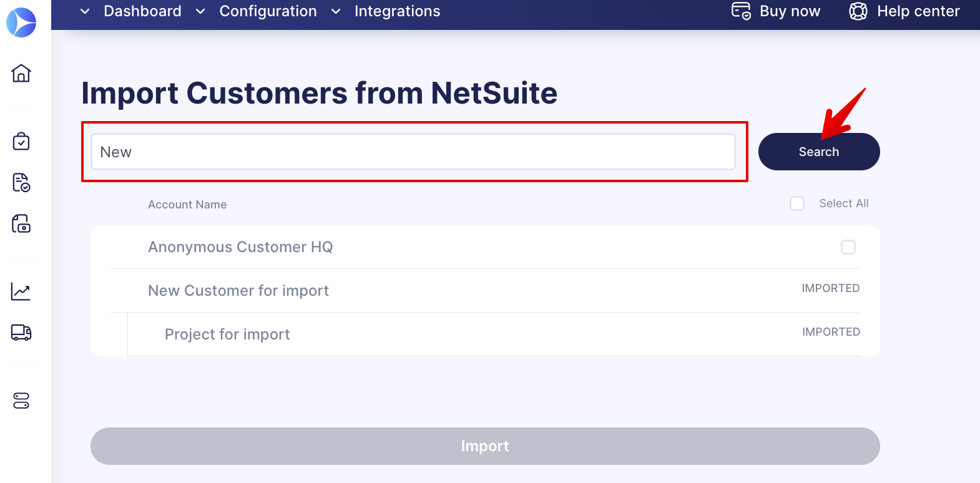Click the Search button
980x483 pixels.
[819, 152]
